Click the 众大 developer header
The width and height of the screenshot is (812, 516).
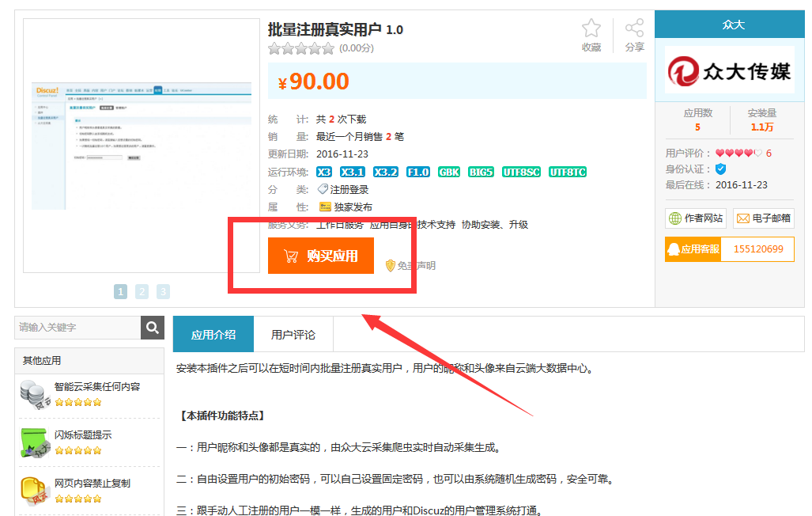729,25
